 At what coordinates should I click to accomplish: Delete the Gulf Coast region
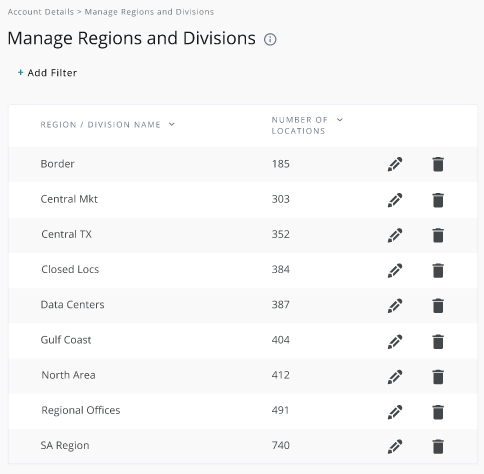pyautogui.click(x=438, y=341)
